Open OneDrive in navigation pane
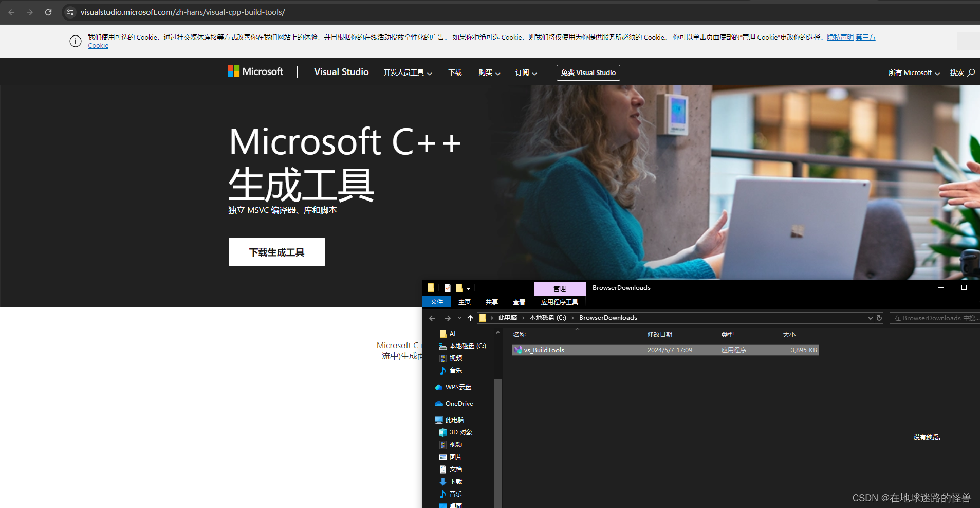 coord(454,404)
